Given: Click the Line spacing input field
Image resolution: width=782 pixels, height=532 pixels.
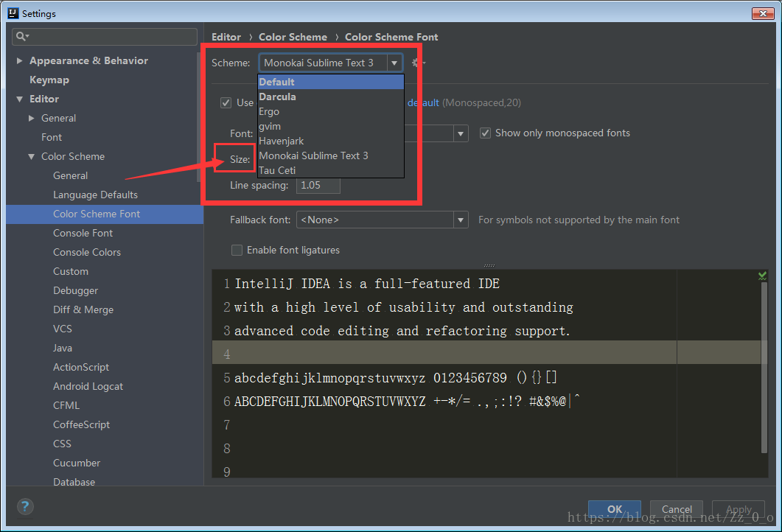Looking at the screenshot, I should pos(318,186).
